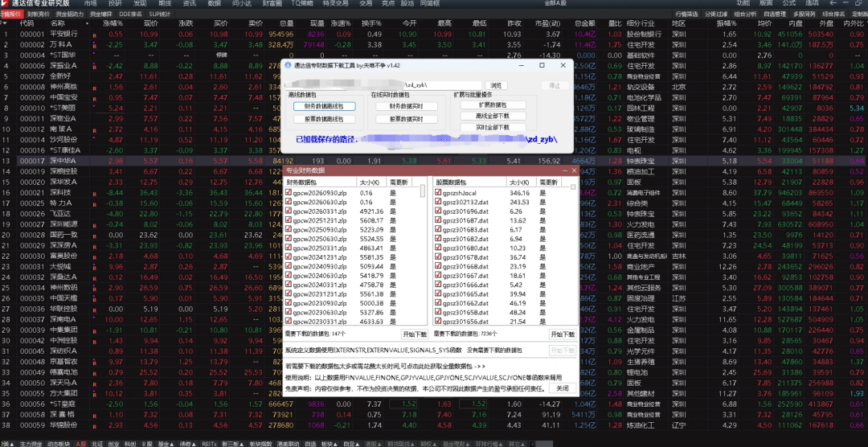Click the R marker next to 方大集团

95,395
